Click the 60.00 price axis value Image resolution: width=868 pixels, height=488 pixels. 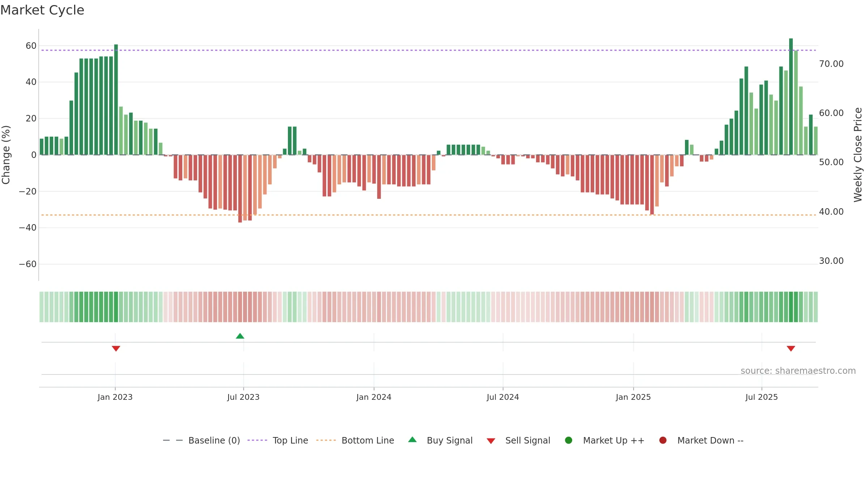831,113
